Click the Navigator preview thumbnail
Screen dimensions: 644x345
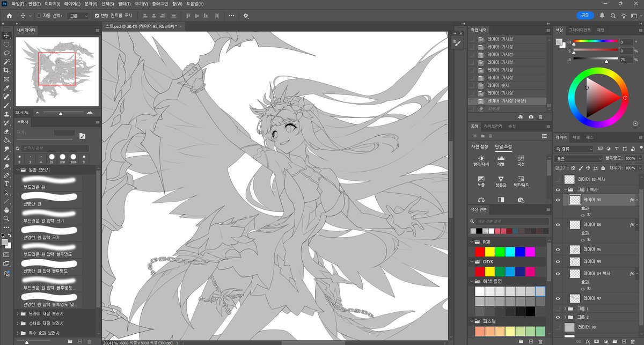tap(57, 71)
